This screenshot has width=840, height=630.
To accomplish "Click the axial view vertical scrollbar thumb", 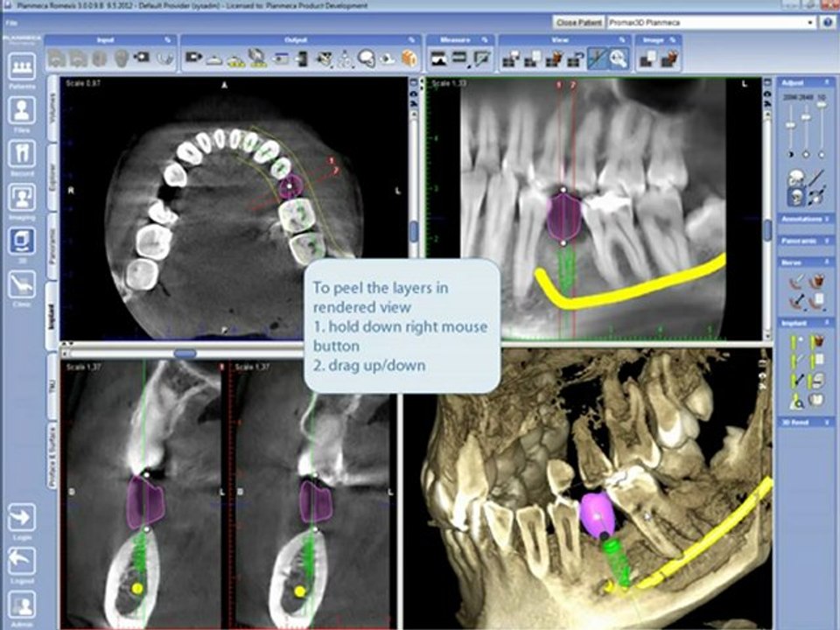I will click(x=414, y=231).
